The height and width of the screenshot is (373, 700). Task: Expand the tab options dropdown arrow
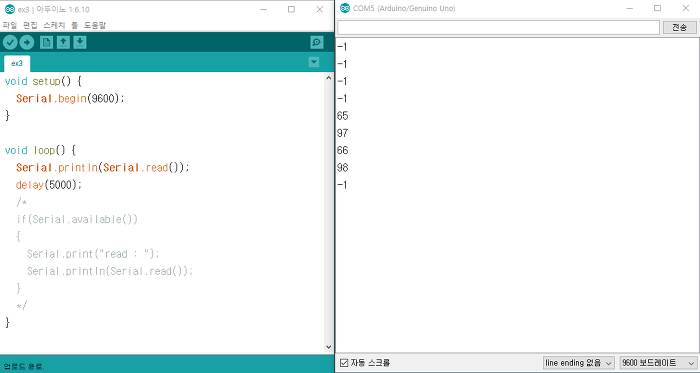click(x=314, y=62)
